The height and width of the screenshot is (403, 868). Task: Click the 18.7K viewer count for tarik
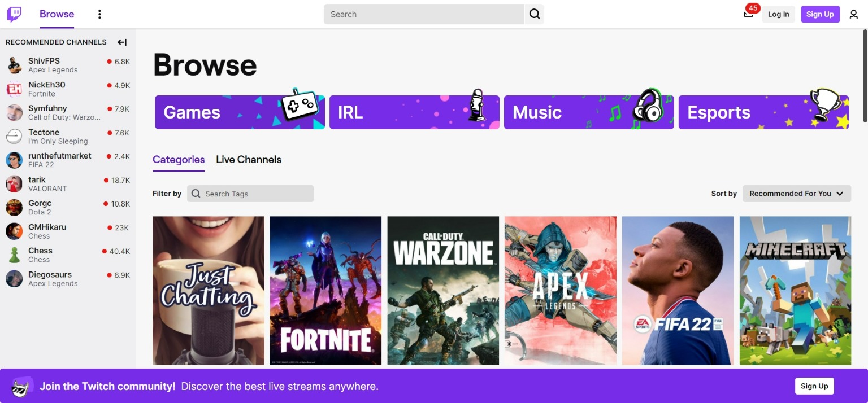point(120,181)
